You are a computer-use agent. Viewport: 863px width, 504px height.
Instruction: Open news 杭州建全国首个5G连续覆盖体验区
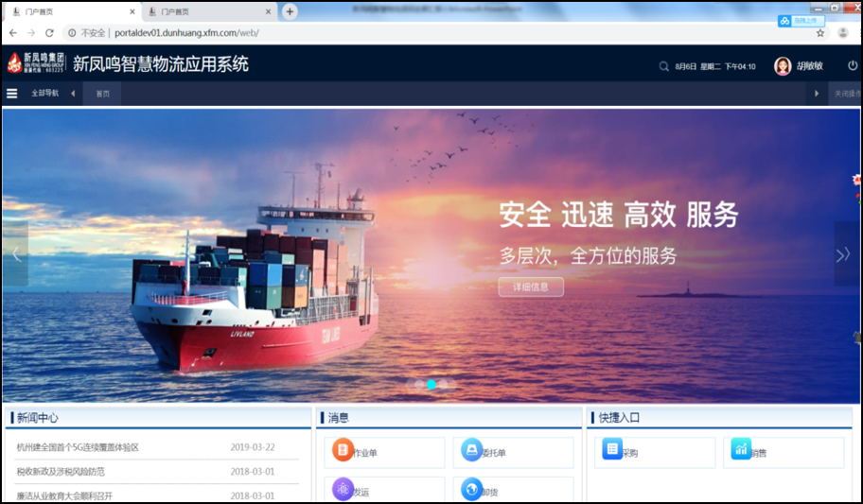(x=78, y=447)
